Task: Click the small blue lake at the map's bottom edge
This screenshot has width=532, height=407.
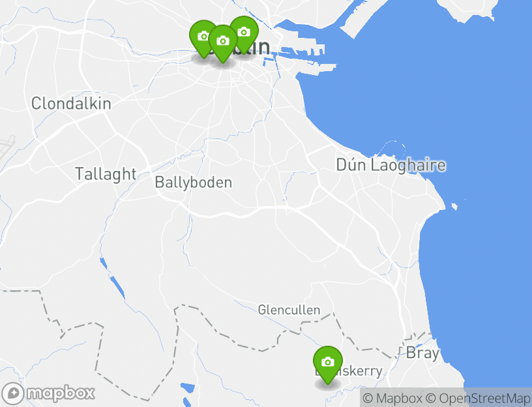Action: [x=188, y=388]
